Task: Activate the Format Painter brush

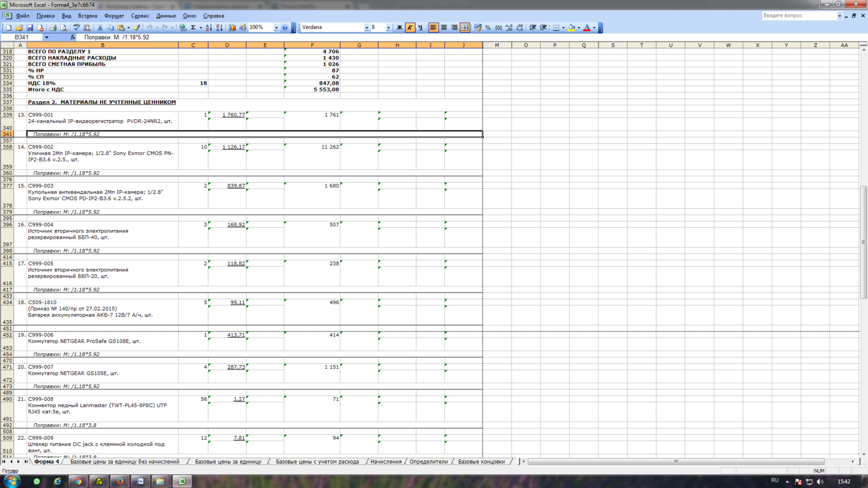Action: pyautogui.click(x=137, y=27)
